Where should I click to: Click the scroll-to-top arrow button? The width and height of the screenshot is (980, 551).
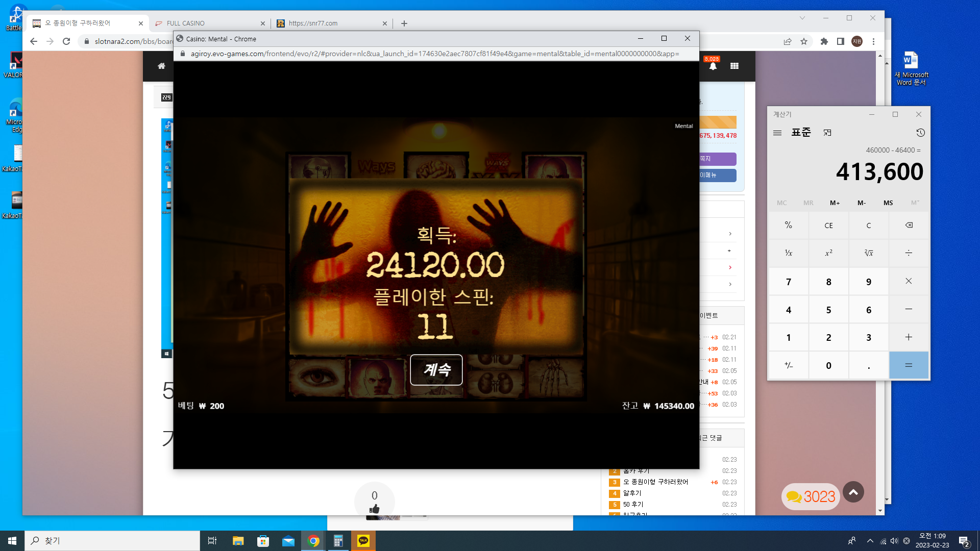click(x=853, y=492)
